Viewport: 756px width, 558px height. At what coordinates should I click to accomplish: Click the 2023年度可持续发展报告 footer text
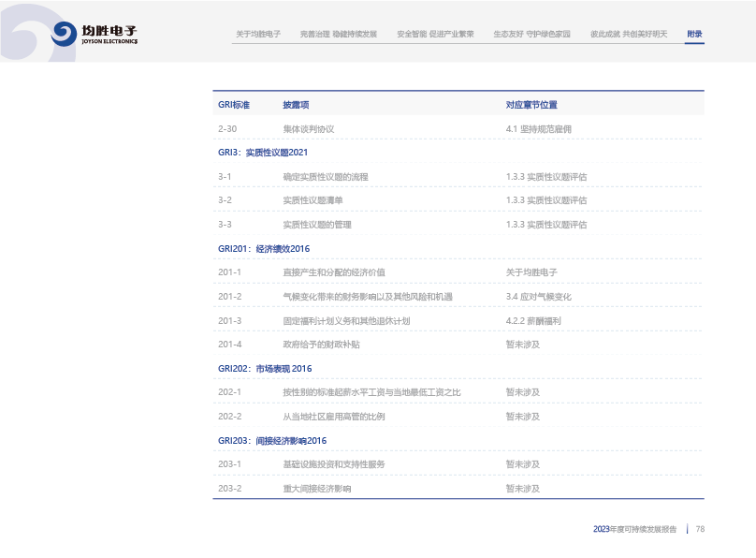[x=634, y=529]
